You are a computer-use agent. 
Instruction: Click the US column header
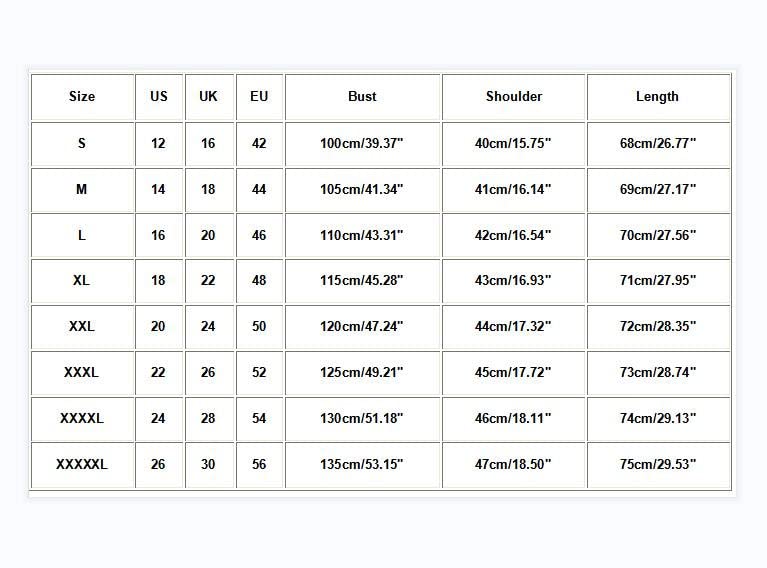[x=159, y=97]
